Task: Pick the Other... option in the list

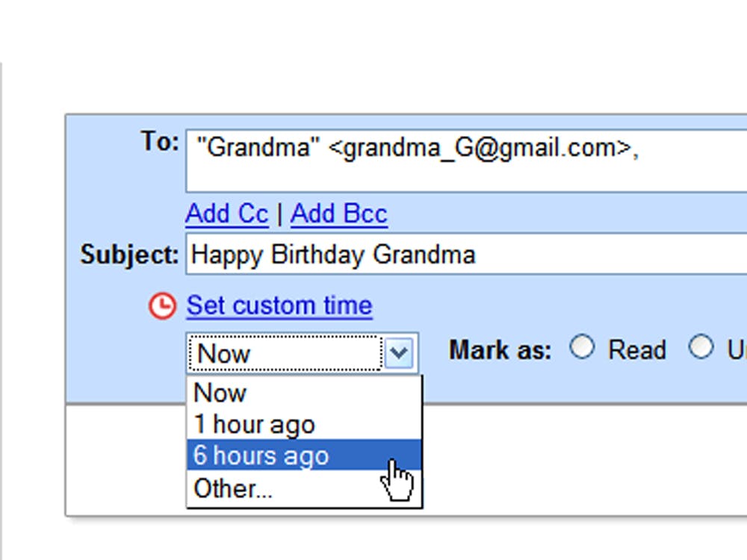Action: coord(304,488)
